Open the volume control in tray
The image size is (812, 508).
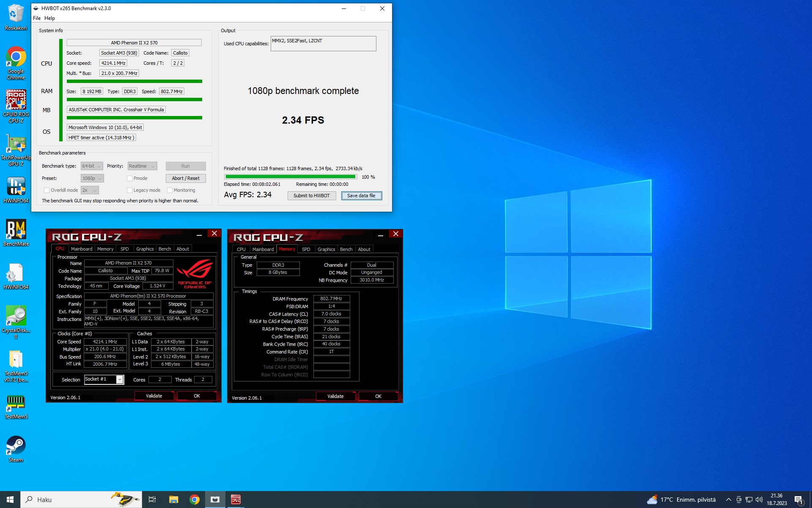point(759,500)
